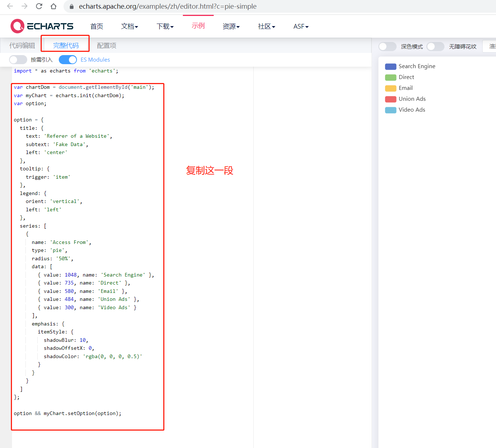Image resolution: width=496 pixels, height=448 pixels.
Task: Click the echarts.init(chartDom) code line
Action: pyautogui.click(x=69, y=95)
